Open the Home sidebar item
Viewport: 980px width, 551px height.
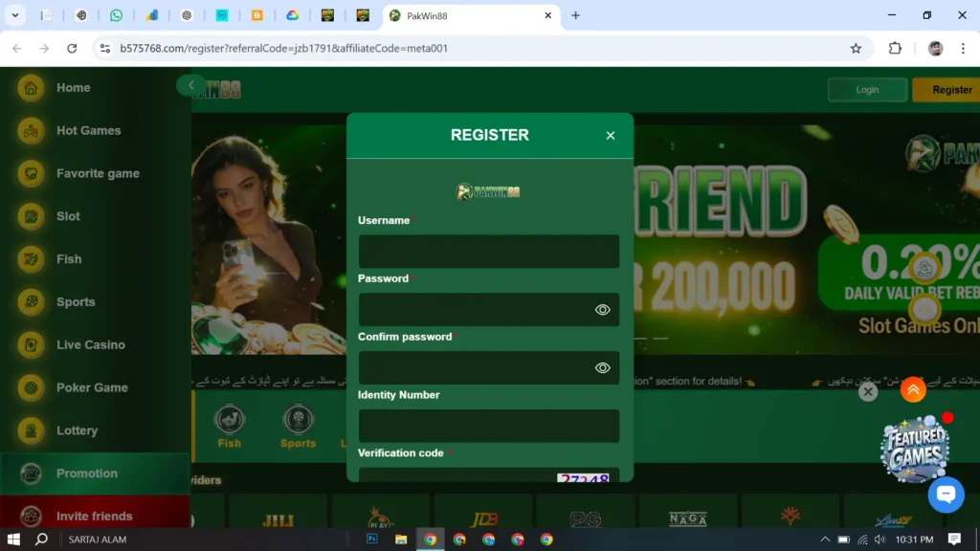tap(94, 87)
